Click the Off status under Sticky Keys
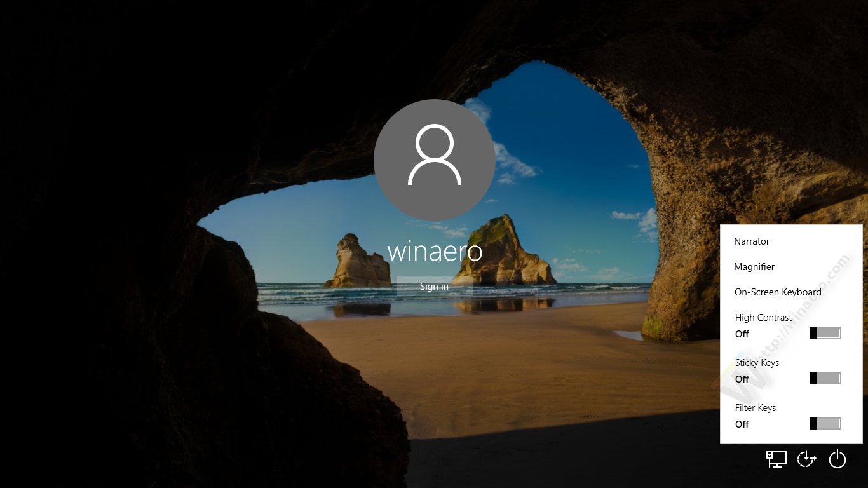Screen dimensions: 868x488 pos(742,379)
